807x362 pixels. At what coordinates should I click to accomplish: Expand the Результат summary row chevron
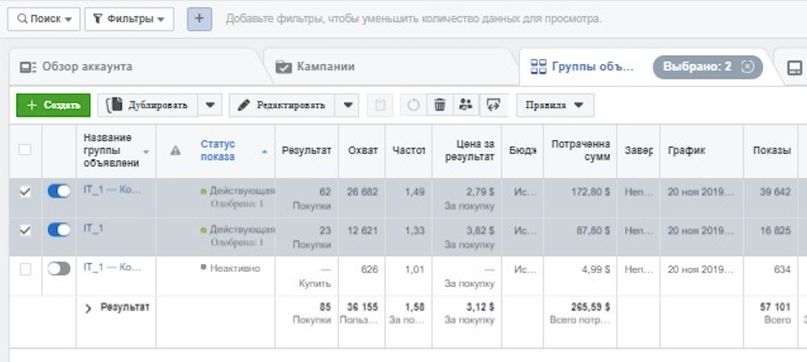click(88, 309)
